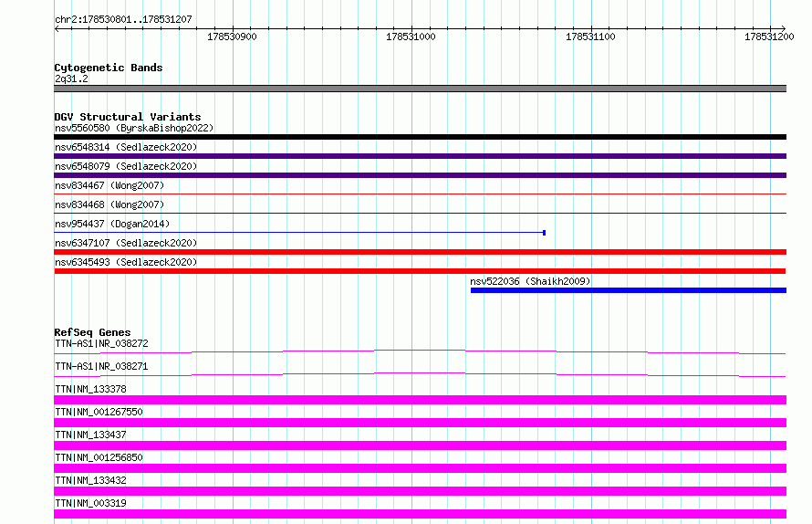Open TTN-AS1|NR_038271 transcript label
Screen dimensions: 812x524
coord(101,366)
